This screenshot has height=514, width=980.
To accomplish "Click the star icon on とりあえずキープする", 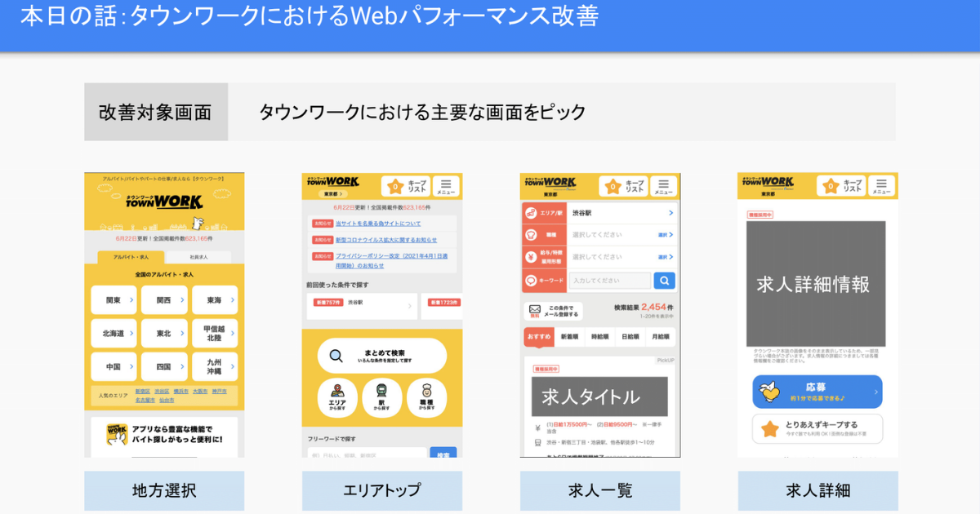I will pyautogui.click(x=769, y=429).
